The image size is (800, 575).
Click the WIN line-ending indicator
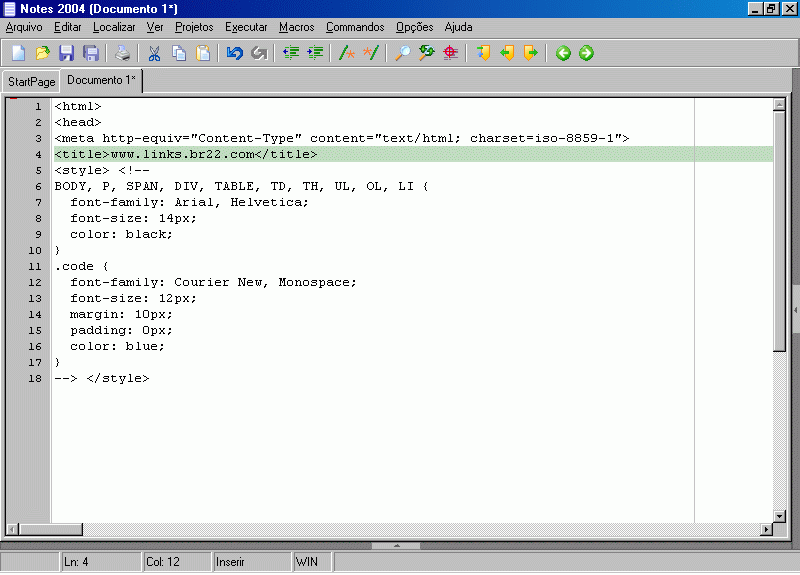coord(313,562)
